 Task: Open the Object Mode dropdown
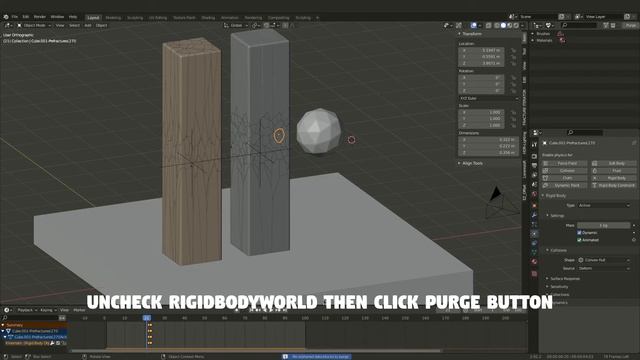coord(34,25)
